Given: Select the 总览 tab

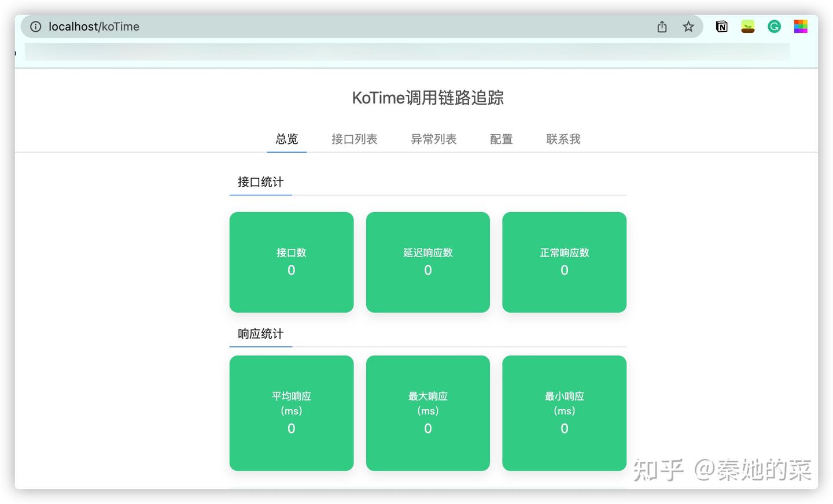Looking at the screenshot, I should point(286,139).
